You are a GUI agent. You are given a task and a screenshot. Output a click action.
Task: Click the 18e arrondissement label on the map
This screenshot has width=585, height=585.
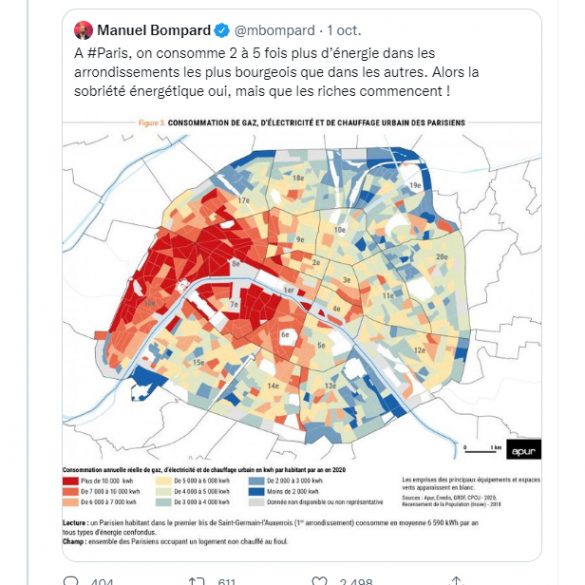coord(298,178)
